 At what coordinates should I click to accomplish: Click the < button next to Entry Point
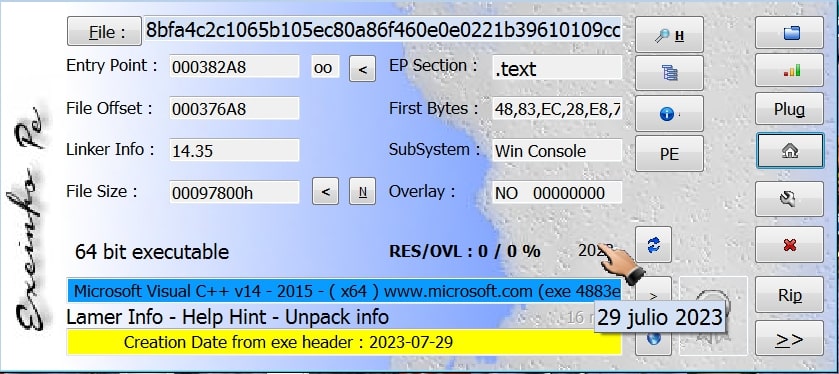coord(362,68)
